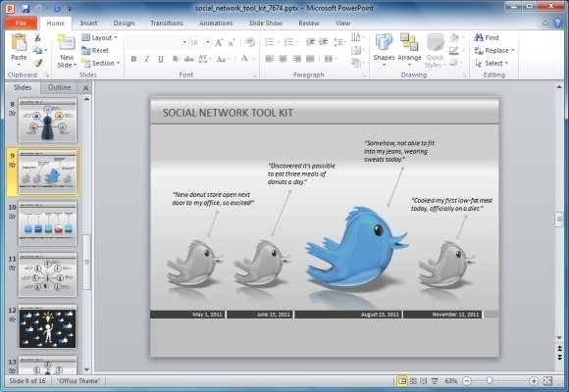
Task: Click the Line Spacing icon
Action: tap(337, 42)
